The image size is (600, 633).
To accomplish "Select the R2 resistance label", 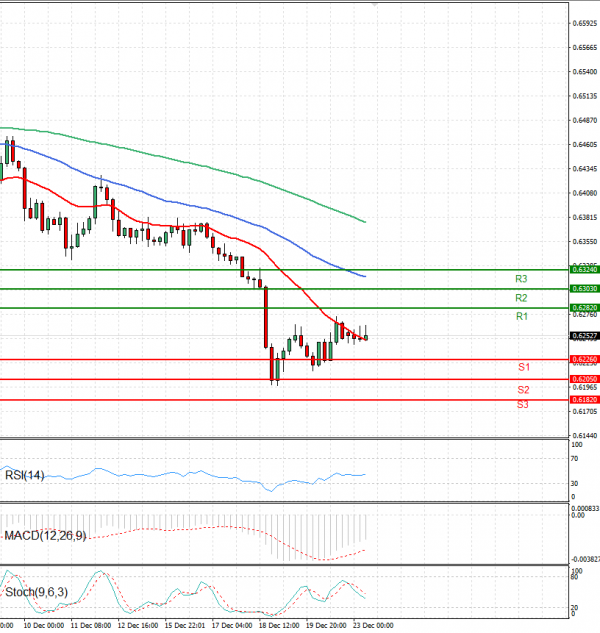I will [521, 298].
